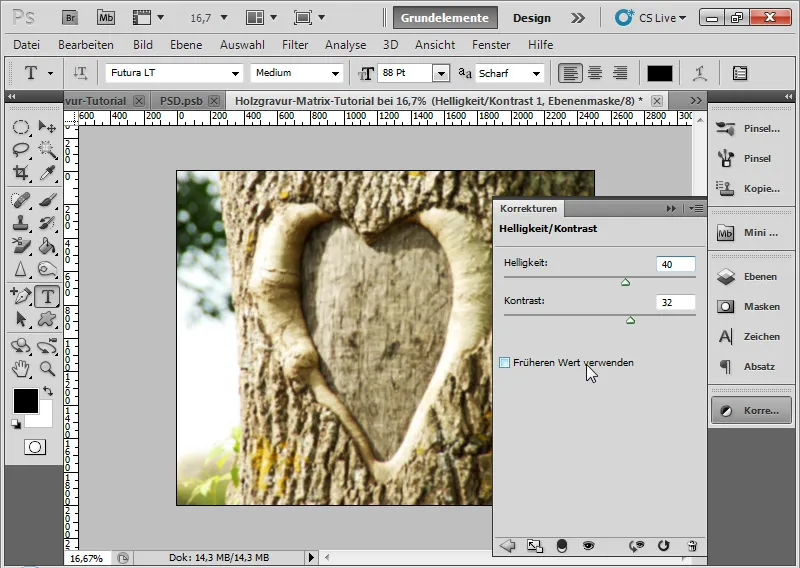Open the Absatz panel
This screenshot has height=568, width=800.
click(x=751, y=366)
